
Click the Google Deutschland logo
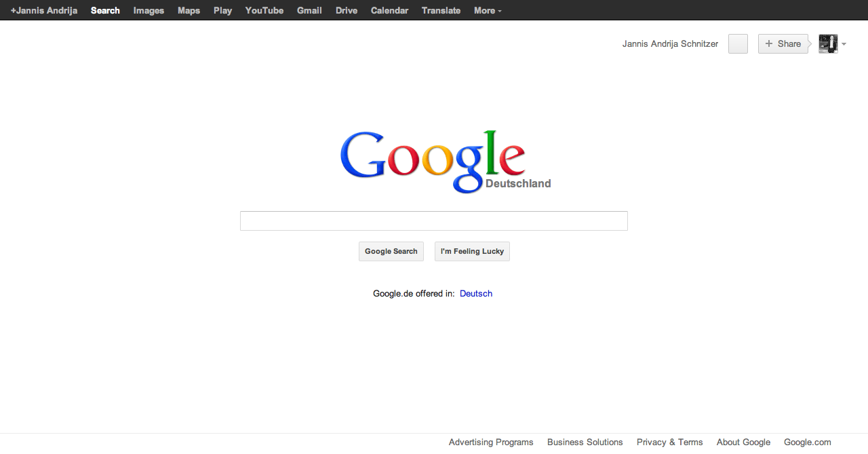point(445,162)
